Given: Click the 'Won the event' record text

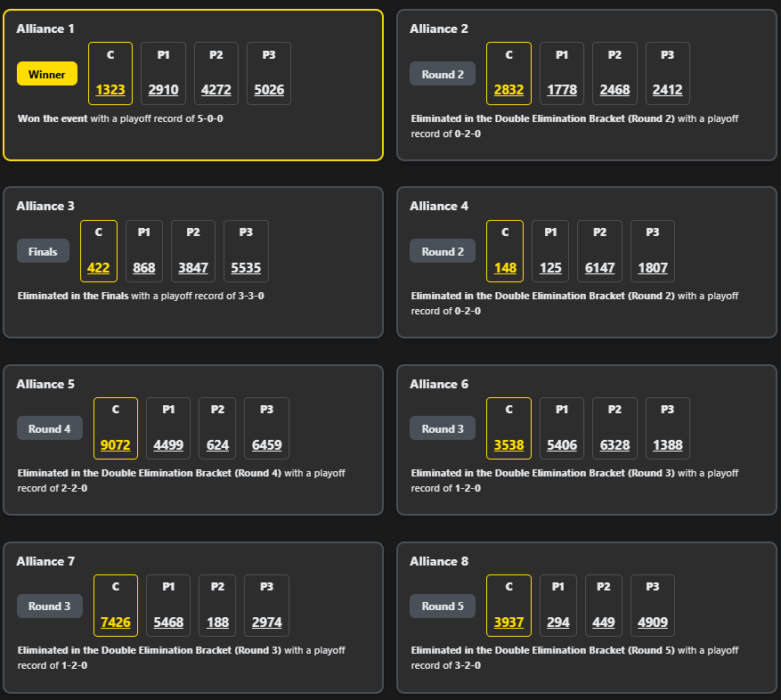Looking at the screenshot, I should [120, 118].
